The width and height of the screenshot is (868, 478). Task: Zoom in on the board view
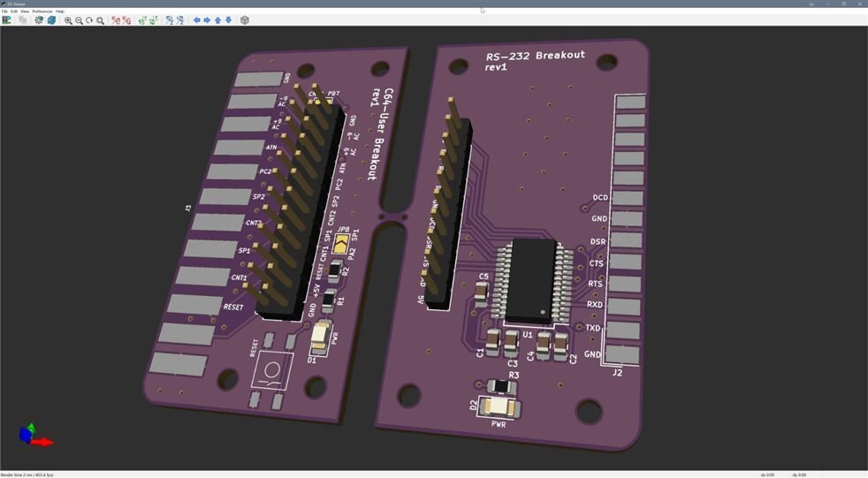(x=68, y=20)
